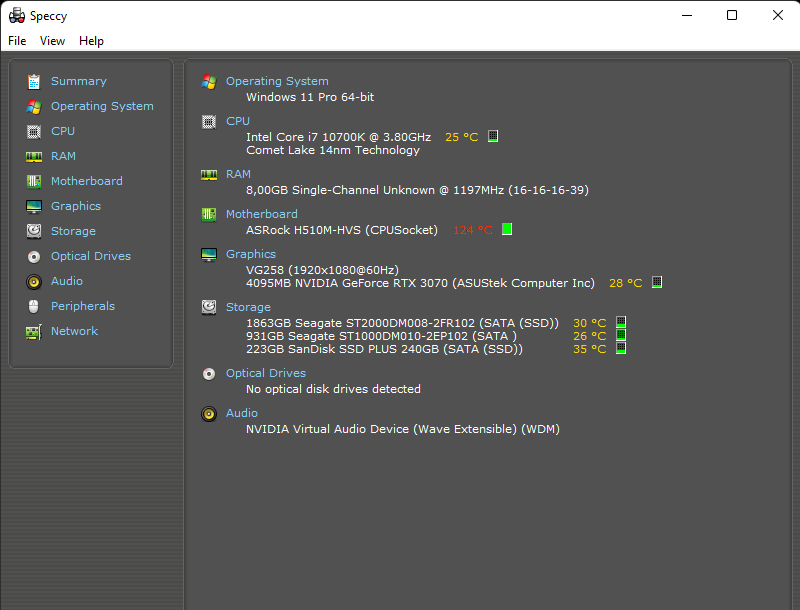
Task: Click the RAM stick icon in sidebar
Action: [34, 157]
